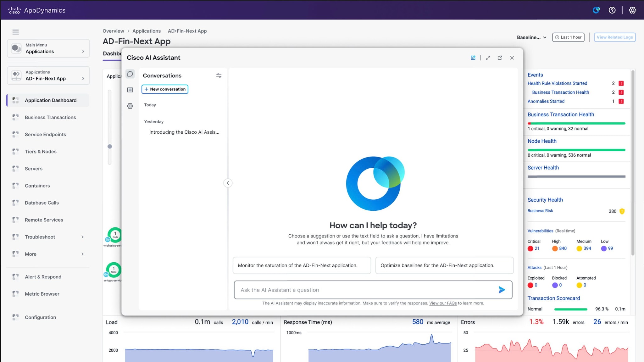The image size is (644, 362).
Task: Click the red alert icon for Anomalies Started
Action: [x=621, y=101]
